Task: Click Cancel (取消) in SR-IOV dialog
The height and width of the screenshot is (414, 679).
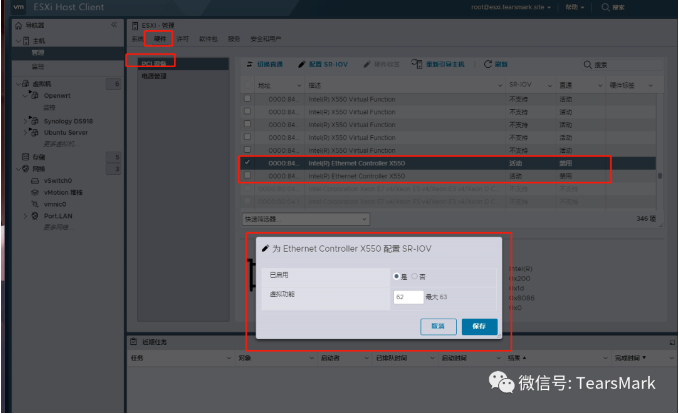Action: 438,327
